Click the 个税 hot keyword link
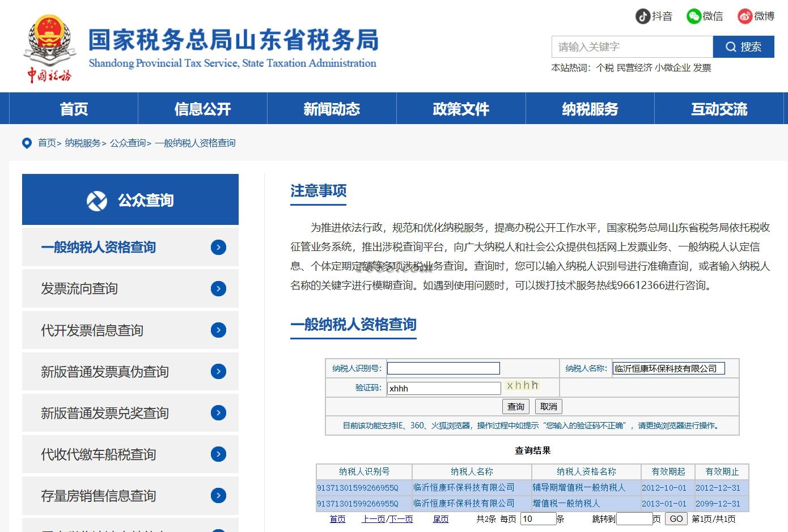The image size is (788, 532). click(x=605, y=68)
